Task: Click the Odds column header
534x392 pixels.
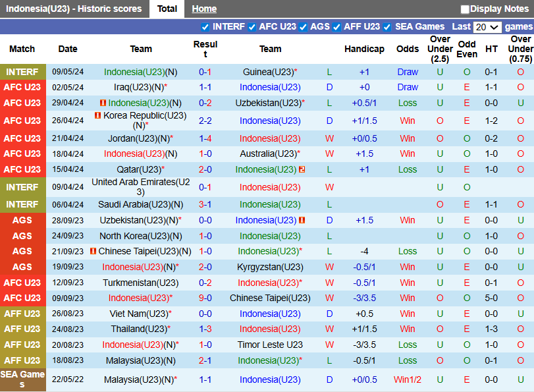Action: 408,49
